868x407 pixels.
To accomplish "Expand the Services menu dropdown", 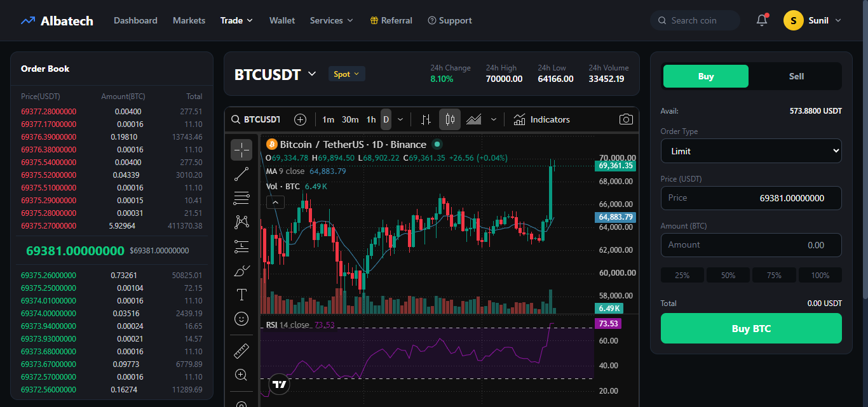I will click(x=349, y=20).
